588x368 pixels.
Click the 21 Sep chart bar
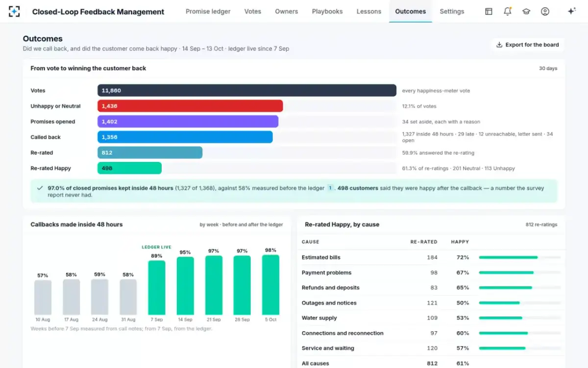click(214, 285)
